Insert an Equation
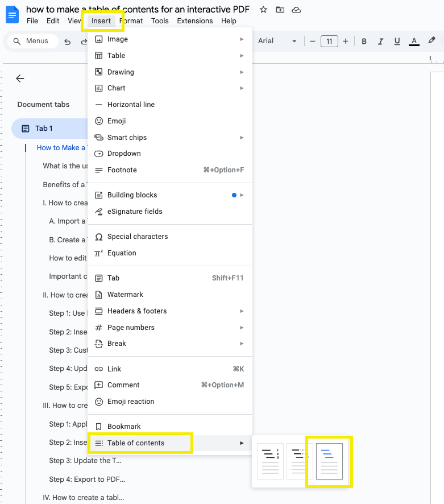Image resolution: width=444 pixels, height=504 pixels. (170, 253)
